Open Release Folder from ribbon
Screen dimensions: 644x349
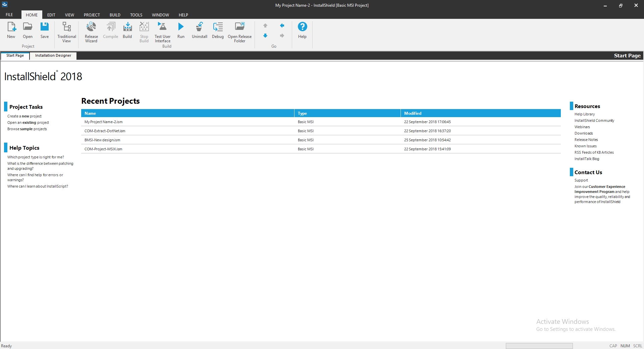[240, 32]
